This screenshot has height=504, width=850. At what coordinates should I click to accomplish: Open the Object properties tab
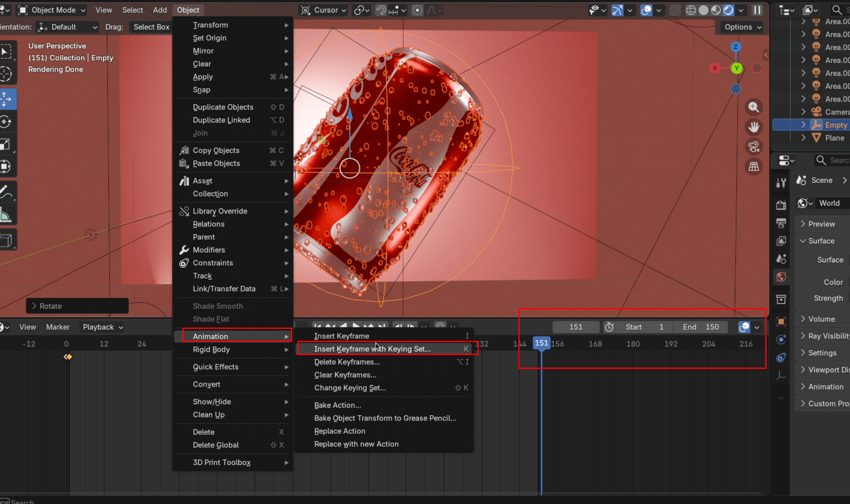(x=781, y=321)
